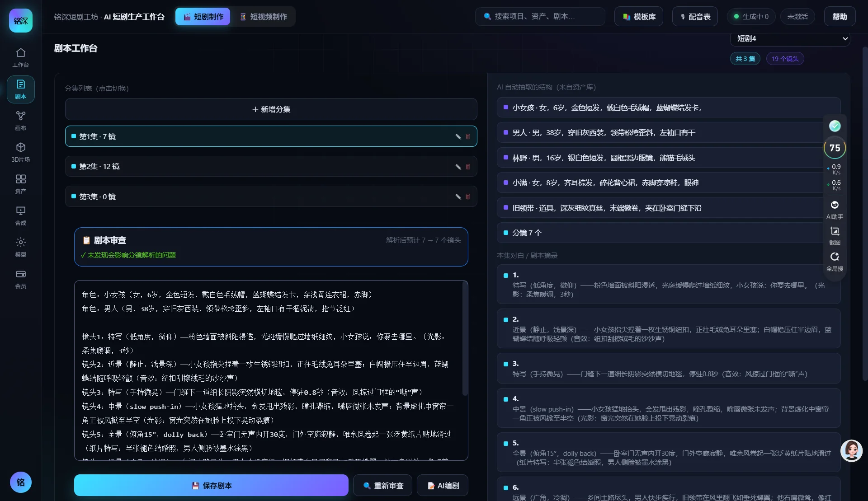
Task: Open the 工作台 home sidebar icon
Action: click(20, 58)
